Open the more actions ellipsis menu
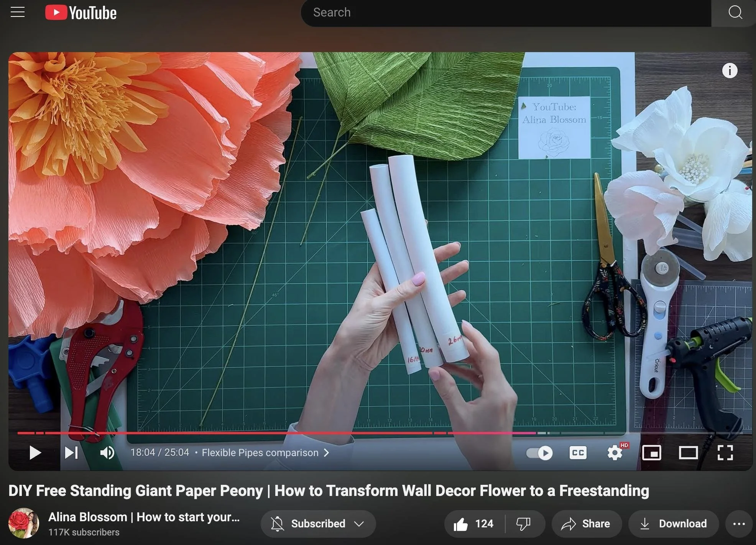 [739, 524]
